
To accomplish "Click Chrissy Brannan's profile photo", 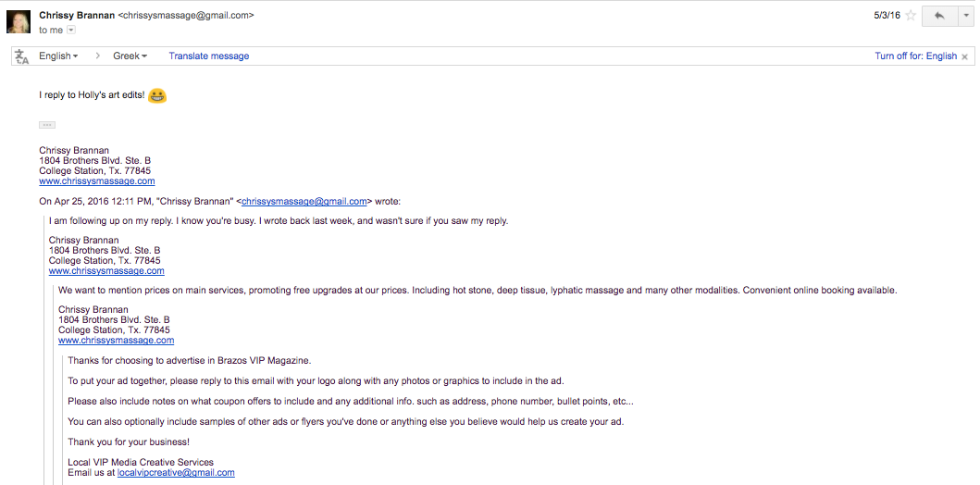I will tap(19, 21).
